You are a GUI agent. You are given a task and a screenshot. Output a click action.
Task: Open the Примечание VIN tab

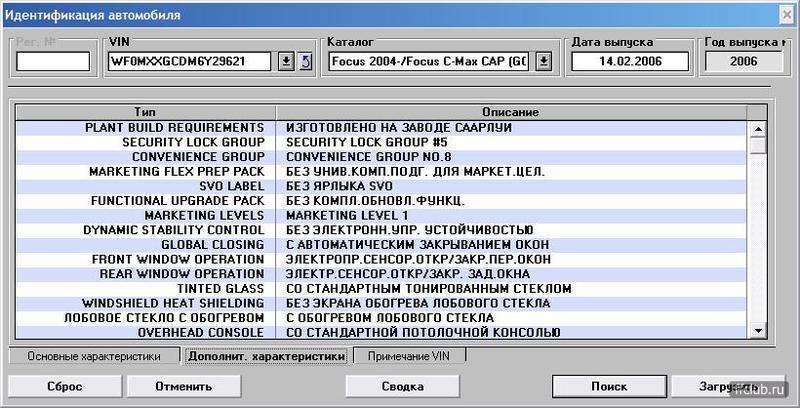[409, 356]
